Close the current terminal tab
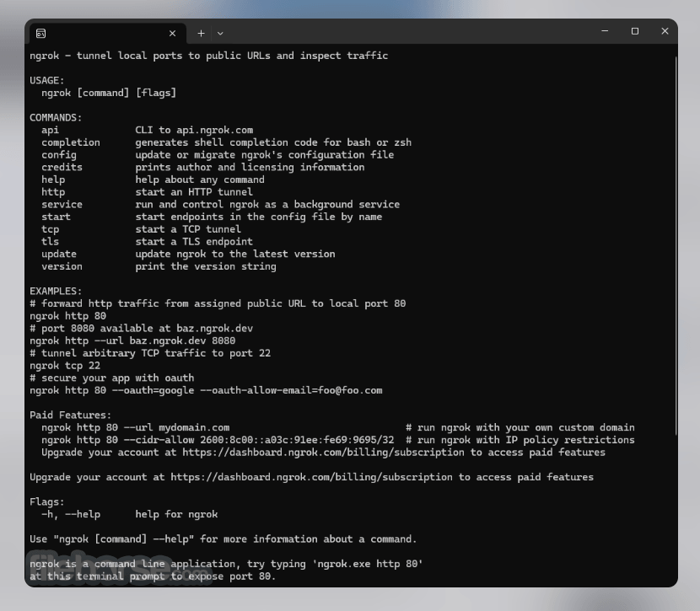The height and width of the screenshot is (611, 700). (172, 34)
